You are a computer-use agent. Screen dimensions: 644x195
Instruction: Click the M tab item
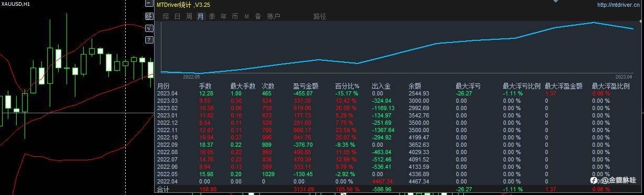pyautogui.click(x=246, y=16)
